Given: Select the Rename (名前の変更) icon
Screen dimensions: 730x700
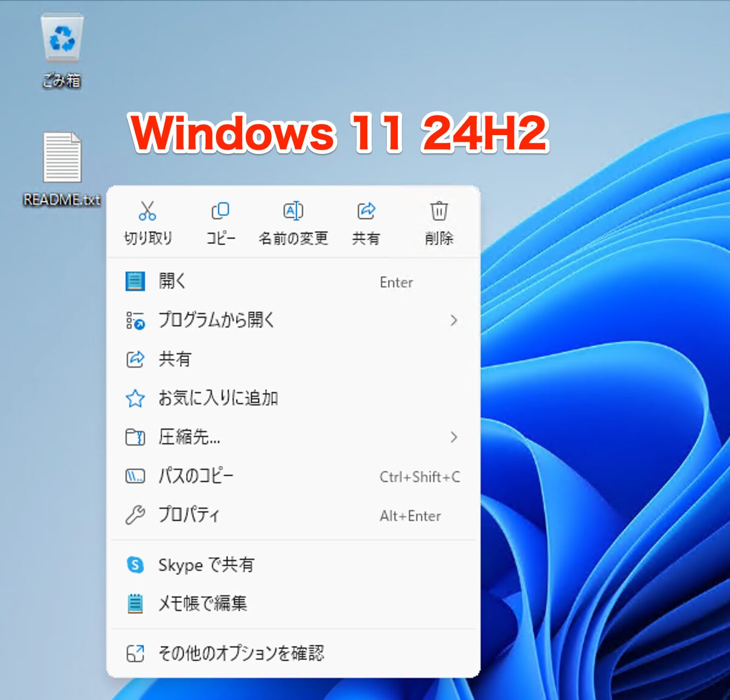Looking at the screenshot, I should tap(293, 211).
